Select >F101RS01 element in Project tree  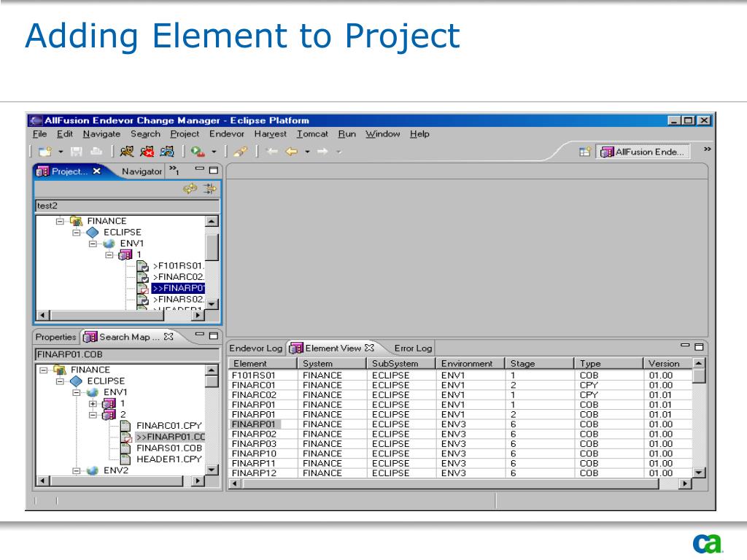click(x=178, y=265)
